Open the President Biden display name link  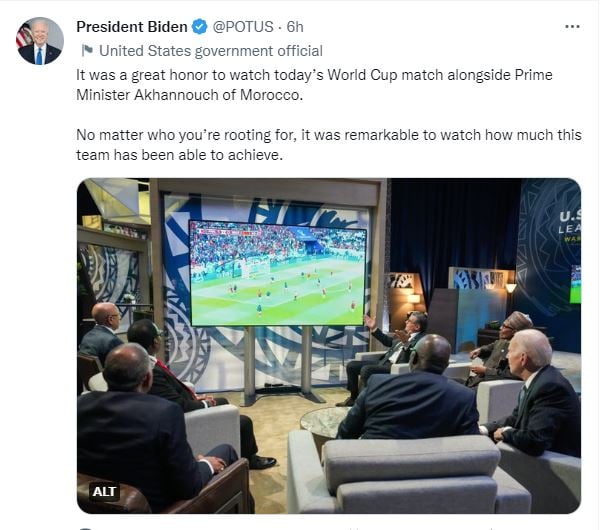[x=131, y=27]
